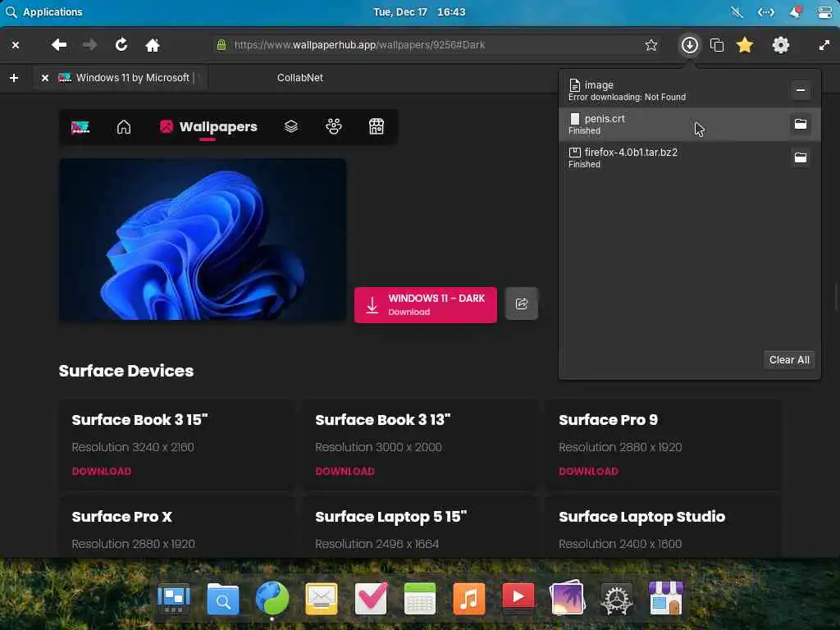Open folder for penis.crt download
The width and height of the screenshot is (840, 630).
click(801, 124)
